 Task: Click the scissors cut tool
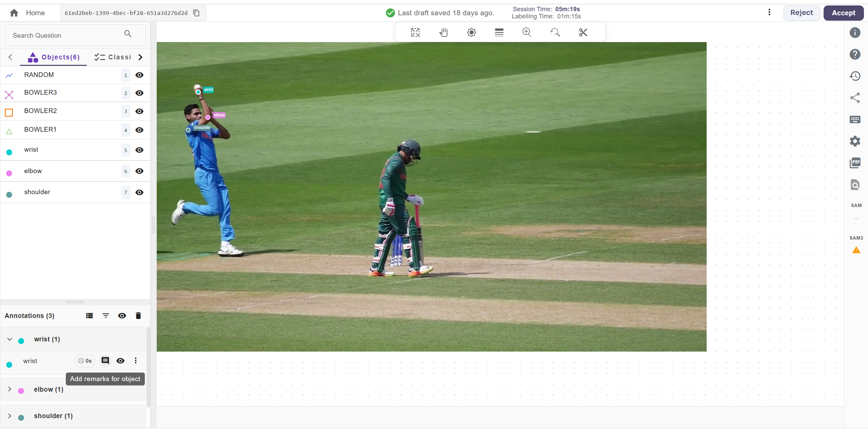click(x=583, y=33)
